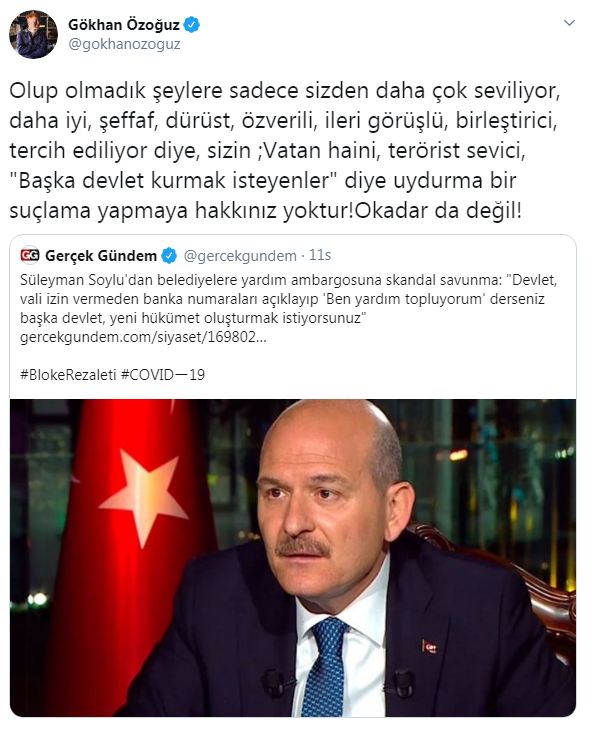Image resolution: width=592 pixels, height=729 pixels.
Task: Click the 11s timestamp of quoted tweet
Action: pos(320,255)
